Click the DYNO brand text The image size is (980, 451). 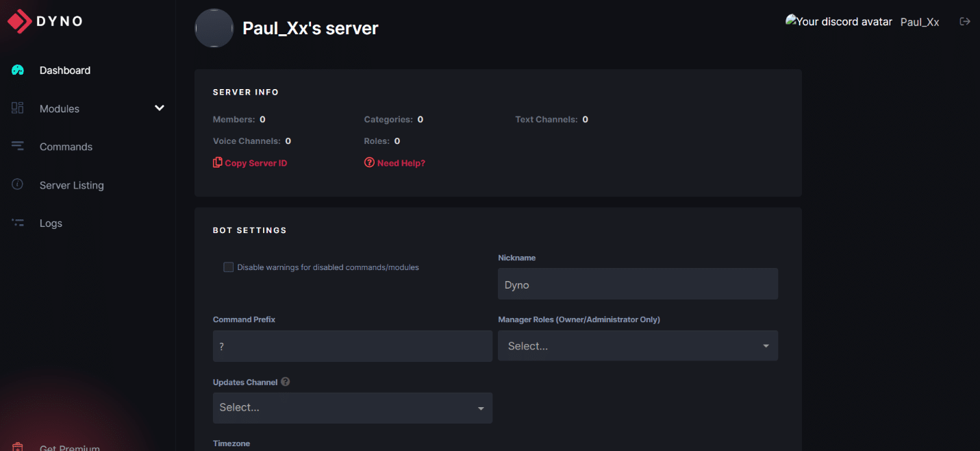60,21
